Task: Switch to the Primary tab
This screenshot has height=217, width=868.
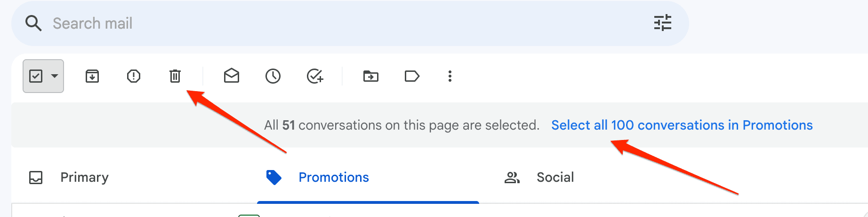Action: point(84,178)
